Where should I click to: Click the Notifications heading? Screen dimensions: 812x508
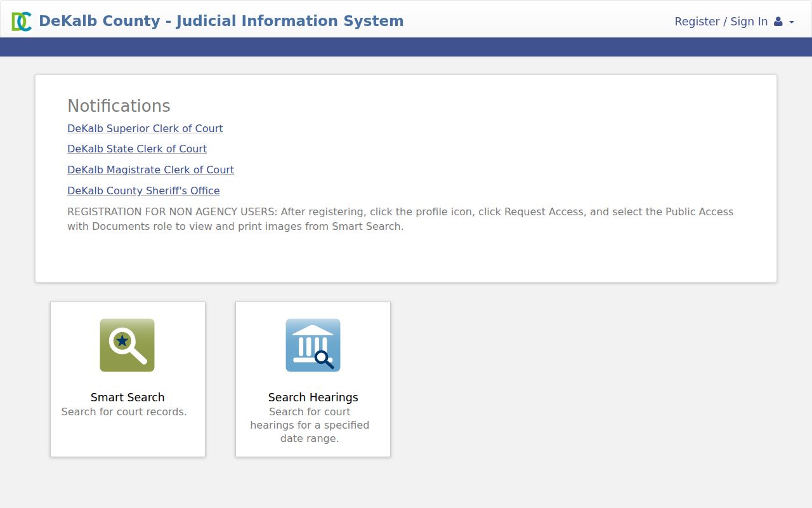tap(119, 106)
